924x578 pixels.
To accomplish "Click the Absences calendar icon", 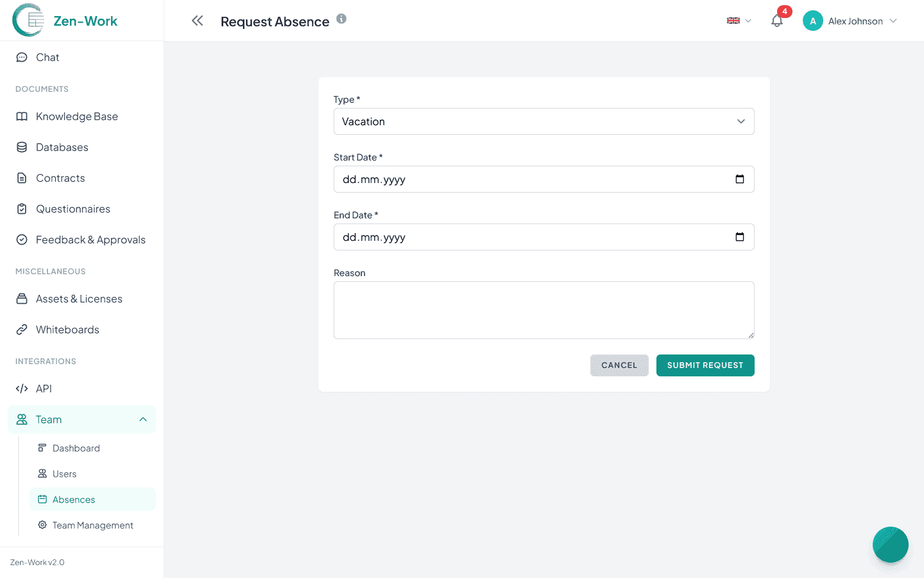I will [x=42, y=499].
